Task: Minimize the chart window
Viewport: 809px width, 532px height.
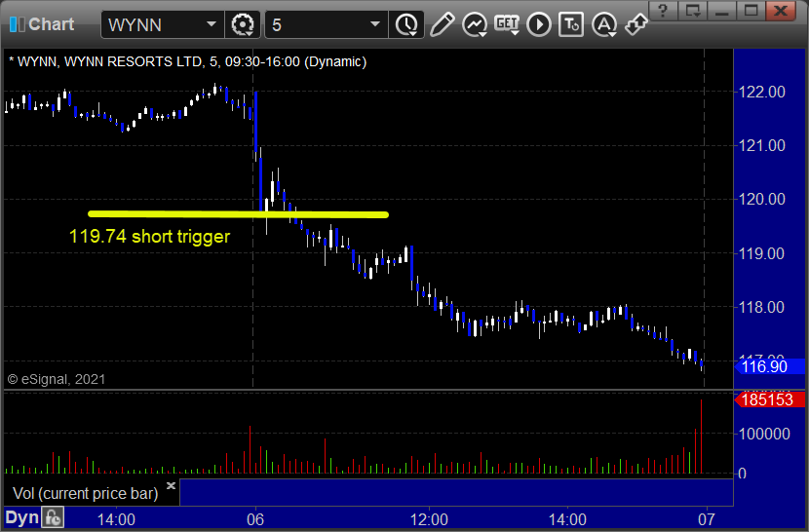Action: 722,11
